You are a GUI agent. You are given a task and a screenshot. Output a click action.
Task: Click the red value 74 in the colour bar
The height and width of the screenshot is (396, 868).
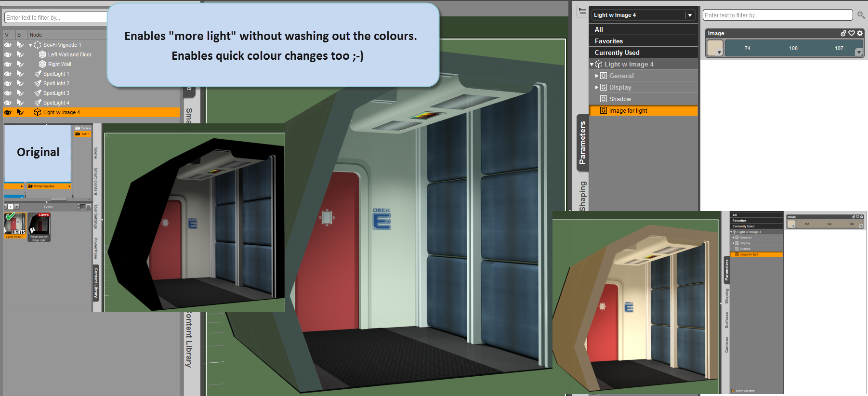pyautogui.click(x=747, y=48)
